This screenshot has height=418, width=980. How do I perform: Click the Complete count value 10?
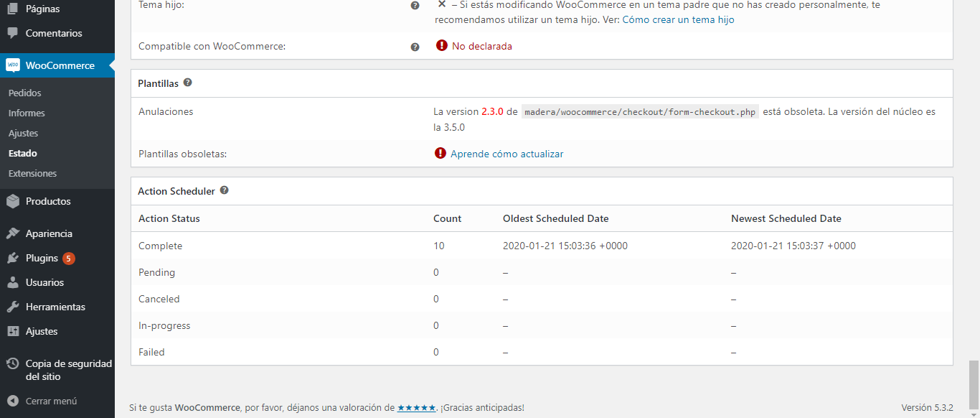(x=439, y=246)
